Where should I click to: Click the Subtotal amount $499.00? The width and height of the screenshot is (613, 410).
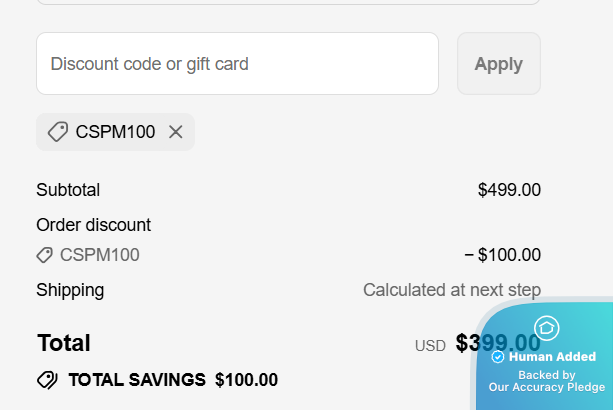coord(509,190)
